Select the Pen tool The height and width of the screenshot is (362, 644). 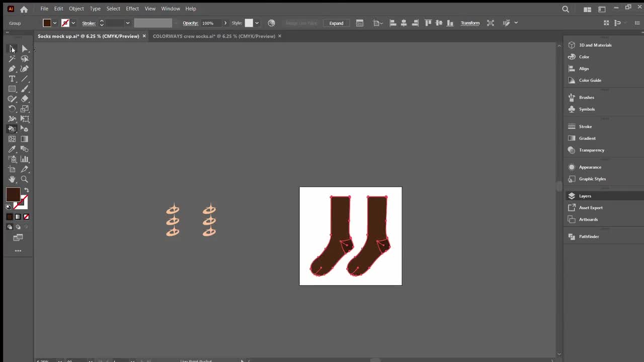click(12, 69)
